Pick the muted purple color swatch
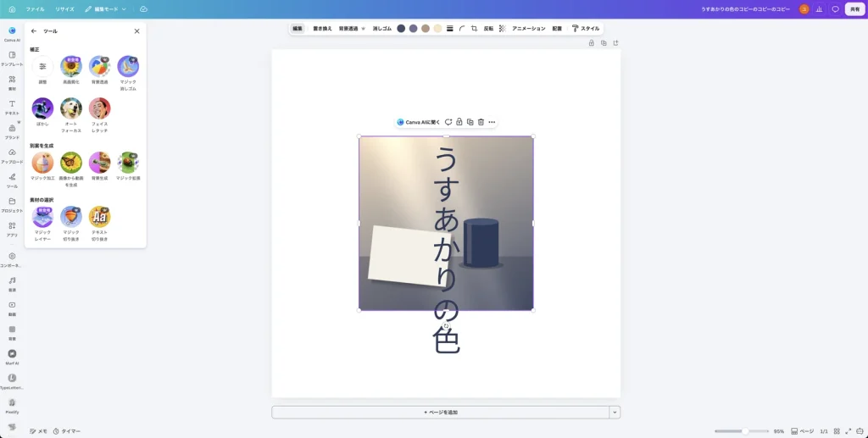Image resolution: width=868 pixels, height=438 pixels. pyautogui.click(x=413, y=28)
